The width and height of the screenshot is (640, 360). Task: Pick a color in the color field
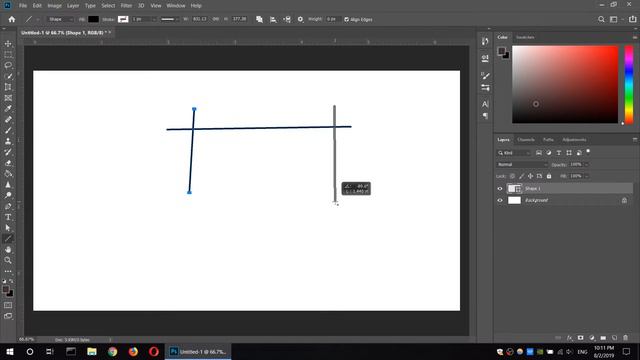[565, 84]
